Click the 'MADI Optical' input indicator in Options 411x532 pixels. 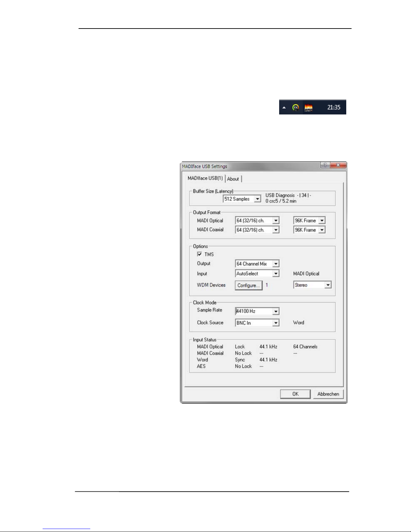click(x=306, y=274)
